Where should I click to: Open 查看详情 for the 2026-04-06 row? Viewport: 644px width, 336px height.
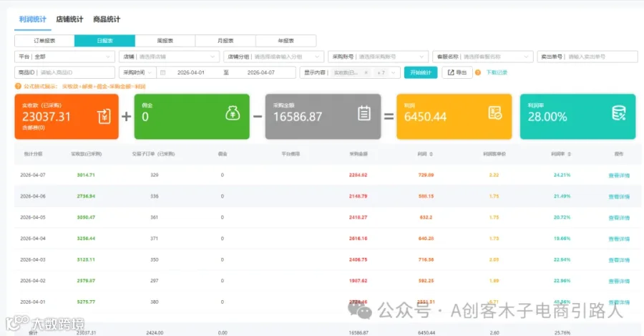pos(619,196)
